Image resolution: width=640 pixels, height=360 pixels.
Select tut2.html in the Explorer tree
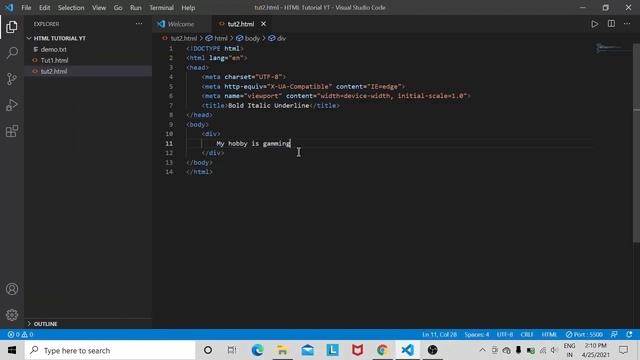click(53, 71)
